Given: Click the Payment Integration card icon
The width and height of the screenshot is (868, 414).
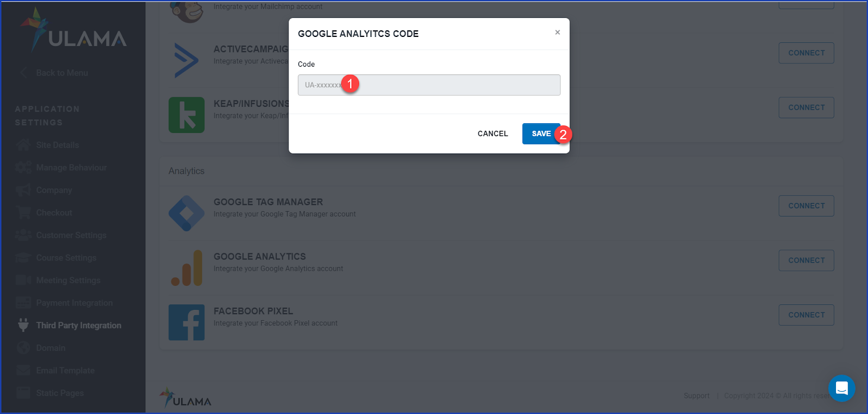Looking at the screenshot, I should tap(23, 303).
